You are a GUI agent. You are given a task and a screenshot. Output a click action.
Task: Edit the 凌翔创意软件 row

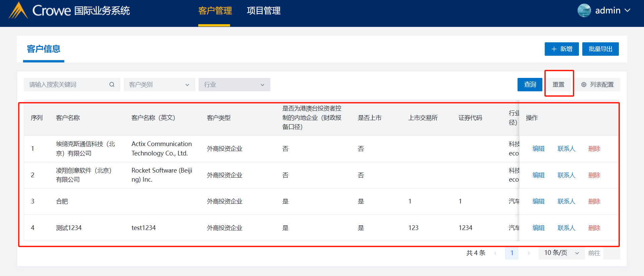pos(538,175)
